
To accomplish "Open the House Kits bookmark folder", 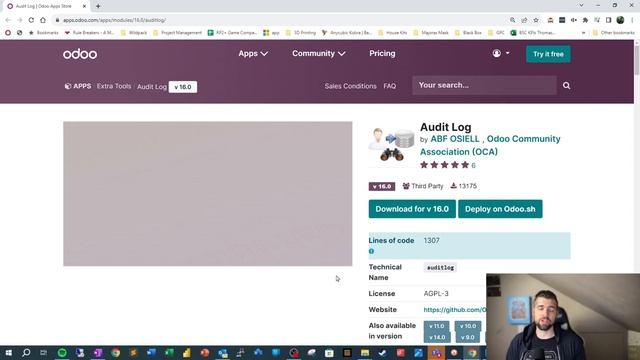I will coord(393,33).
